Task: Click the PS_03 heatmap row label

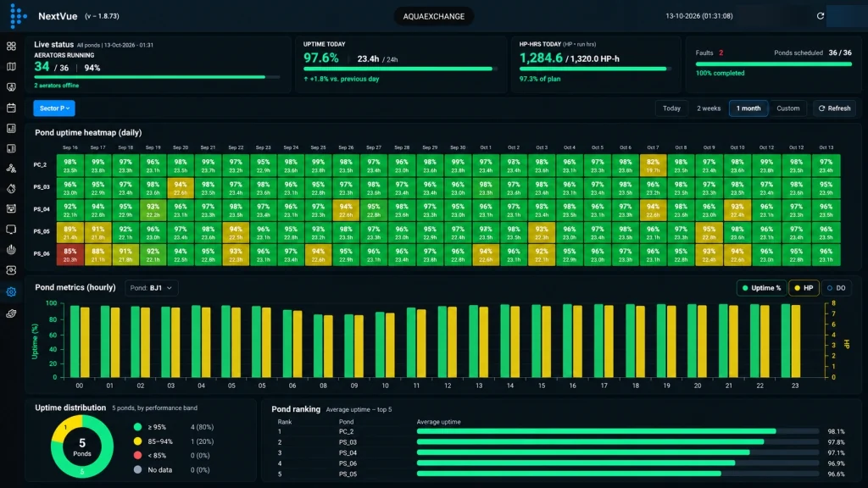Action: [x=42, y=187]
